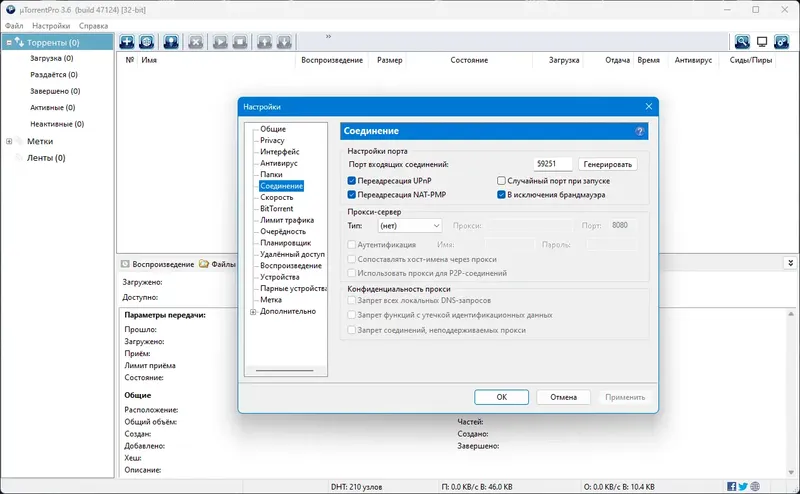Open preferences gear icon in toolbar

[781, 42]
